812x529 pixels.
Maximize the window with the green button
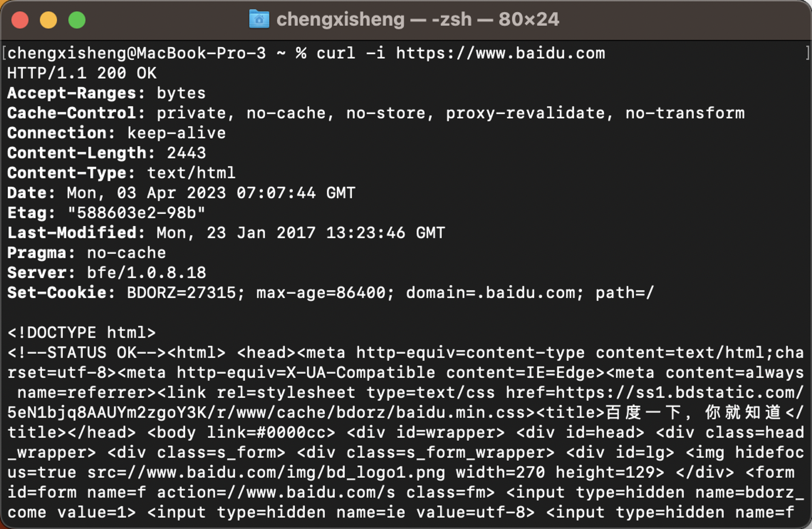pyautogui.click(x=77, y=20)
